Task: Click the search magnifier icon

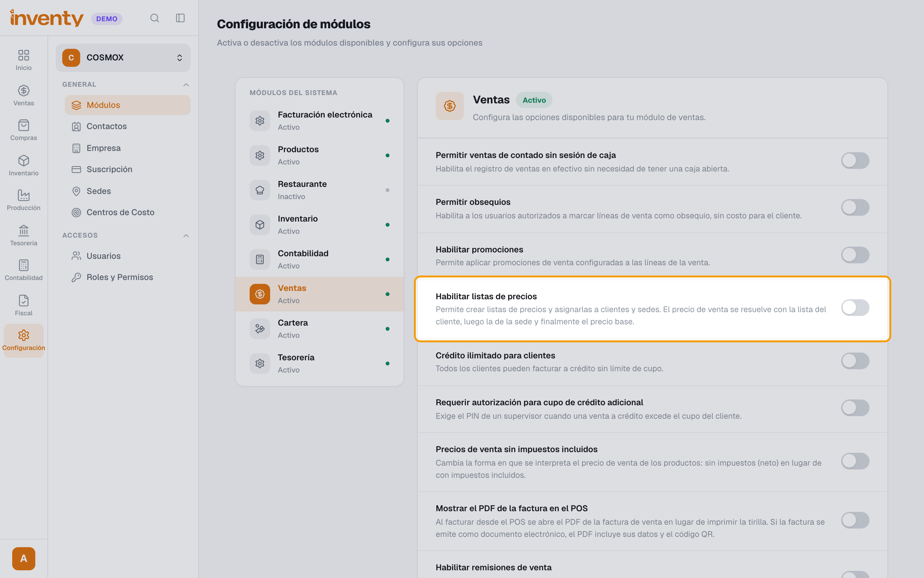Action: 154,18
